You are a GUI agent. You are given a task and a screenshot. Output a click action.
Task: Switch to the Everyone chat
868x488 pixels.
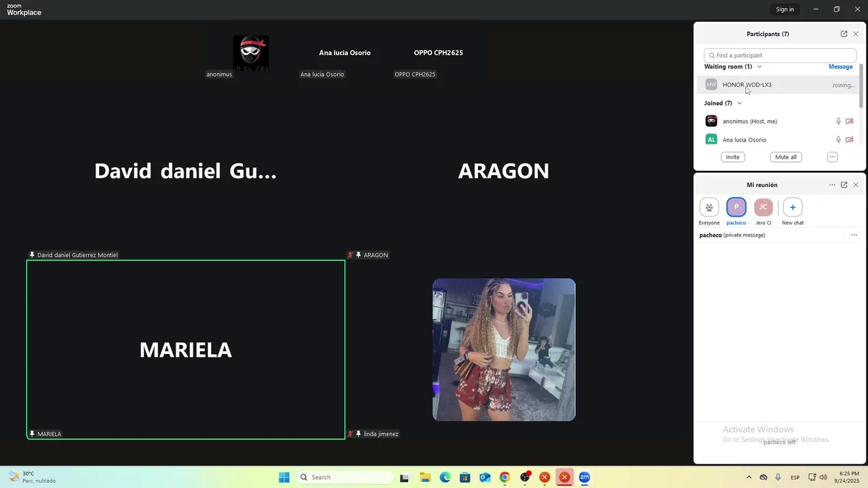[709, 212]
